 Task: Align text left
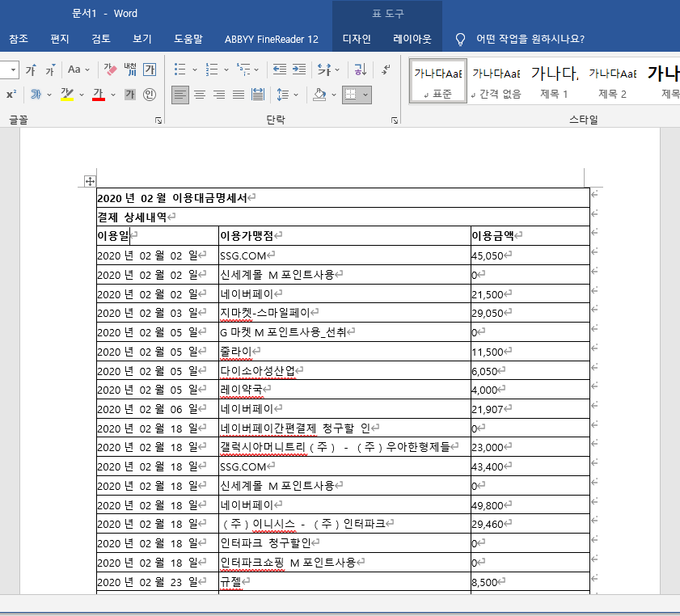pos(180,95)
